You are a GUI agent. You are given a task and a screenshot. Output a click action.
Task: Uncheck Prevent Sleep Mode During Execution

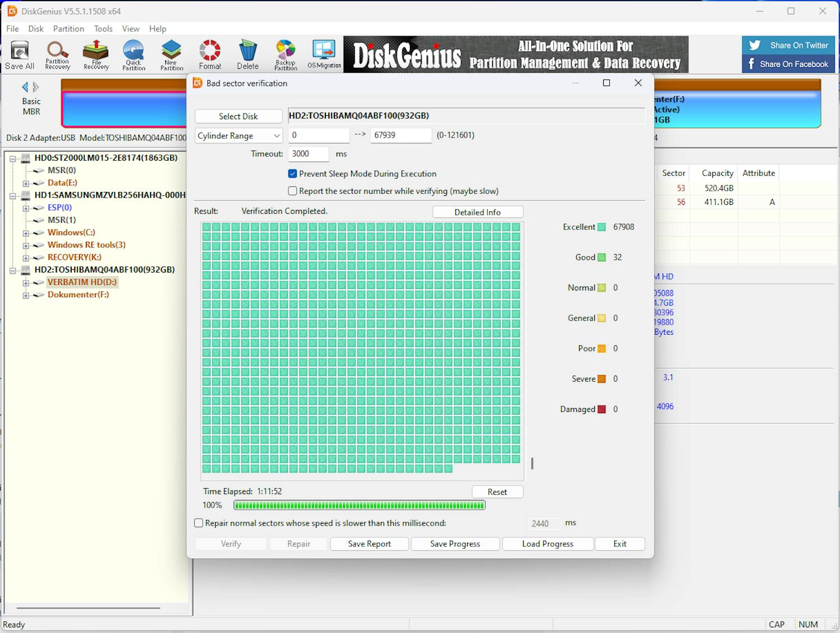coord(292,174)
